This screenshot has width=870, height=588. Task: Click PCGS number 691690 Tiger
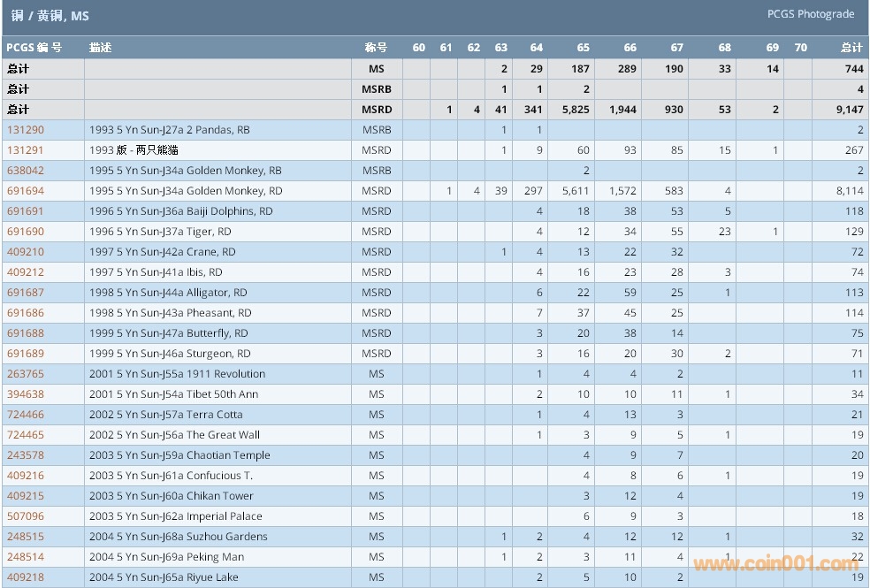26,232
